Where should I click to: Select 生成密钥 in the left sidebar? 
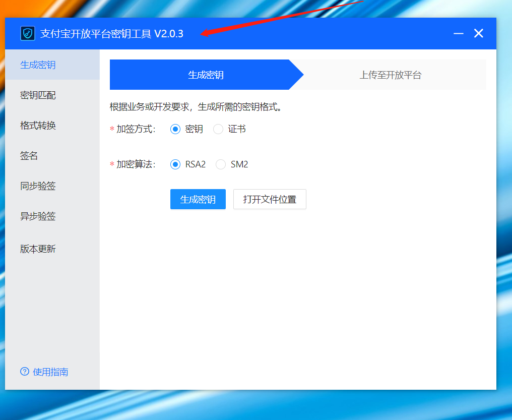coord(52,65)
